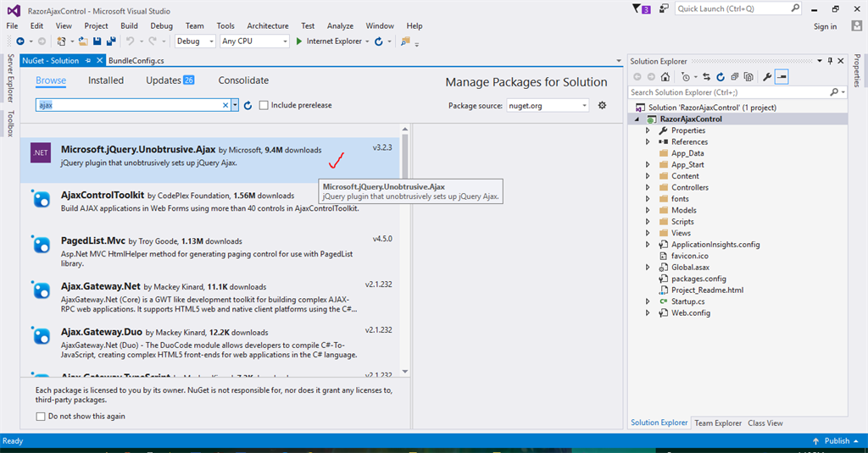Open the search box history dropdown arrow
868x453 pixels.
click(235, 105)
